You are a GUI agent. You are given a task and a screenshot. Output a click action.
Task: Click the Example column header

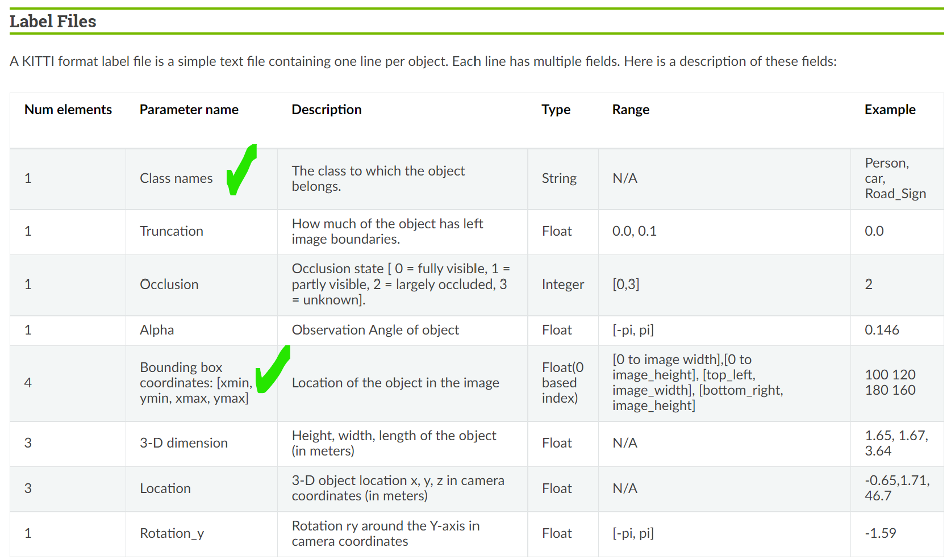[890, 110]
